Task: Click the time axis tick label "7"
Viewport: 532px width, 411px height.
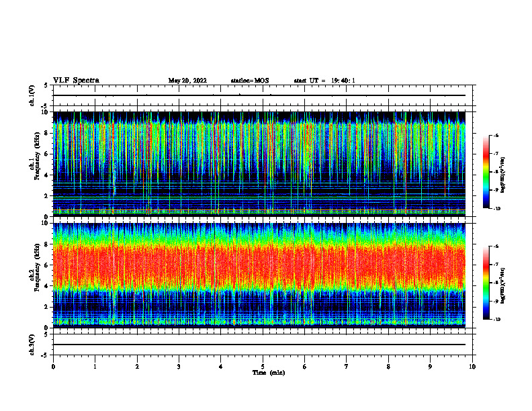Action: tap(347, 367)
